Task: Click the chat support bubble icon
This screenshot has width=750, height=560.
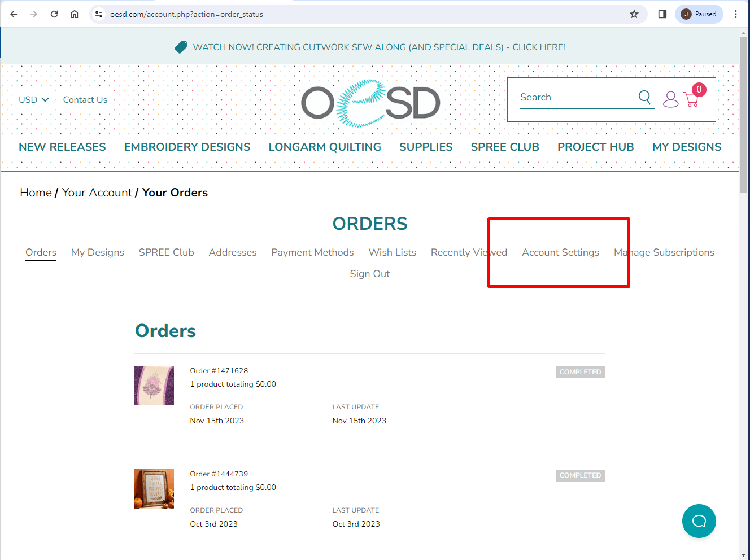Action: 699,520
